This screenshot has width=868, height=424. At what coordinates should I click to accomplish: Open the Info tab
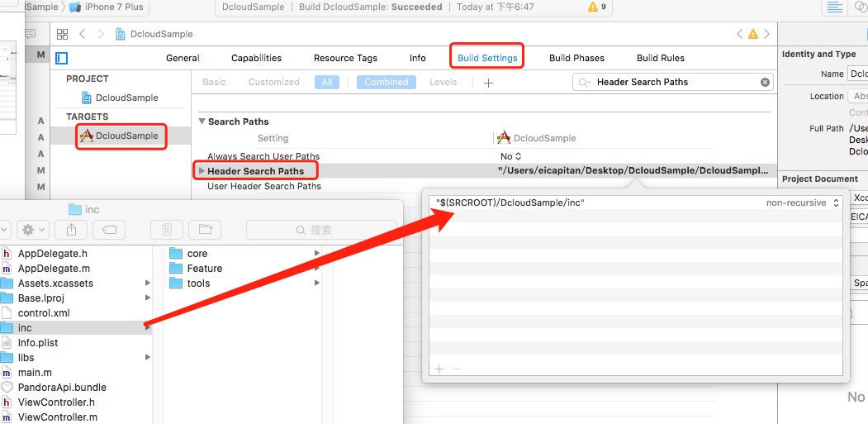coord(418,58)
